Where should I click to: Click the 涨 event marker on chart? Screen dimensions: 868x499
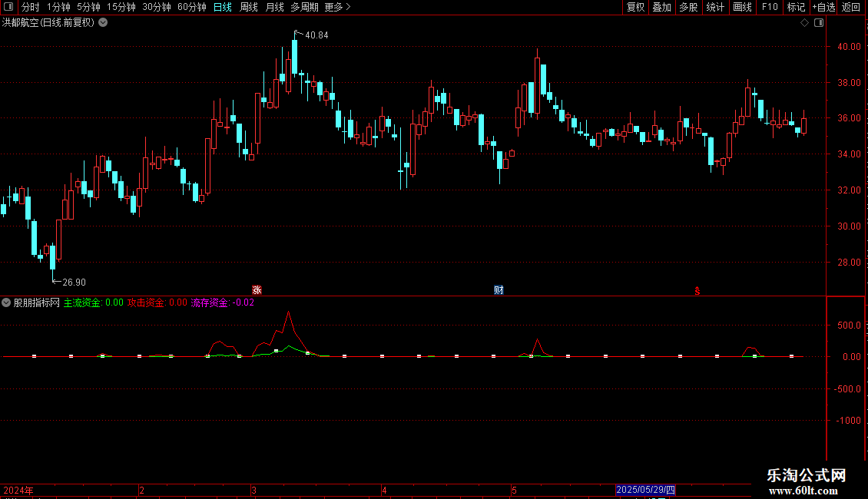pos(257,290)
